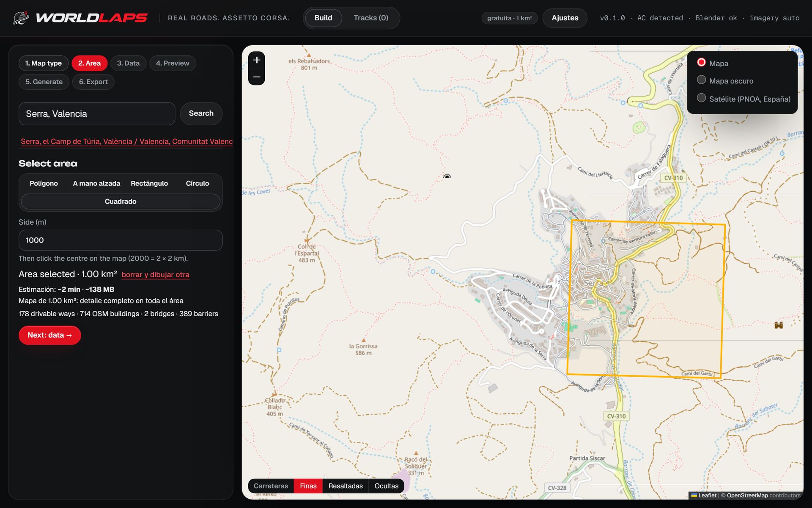The image size is (812, 508).
Task: Zoom out the map with minus button
Action: pyautogui.click(x=257, y=77)
